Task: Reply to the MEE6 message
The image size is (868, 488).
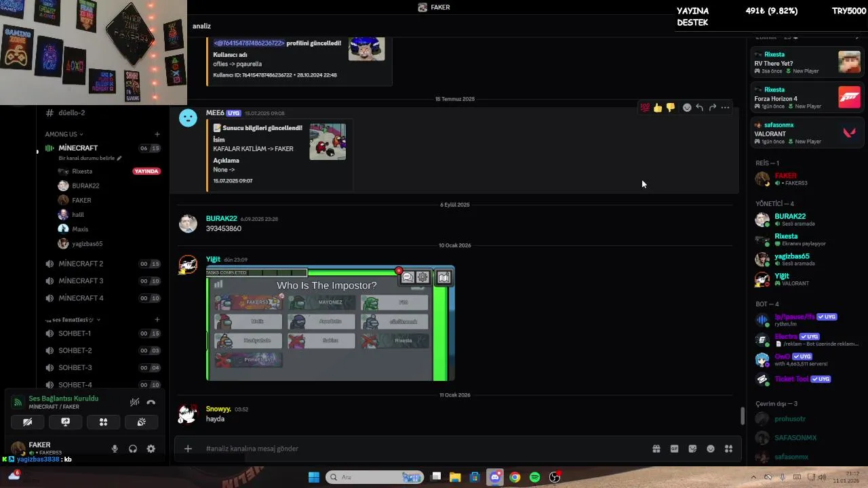Action: (x=699, y=108)
